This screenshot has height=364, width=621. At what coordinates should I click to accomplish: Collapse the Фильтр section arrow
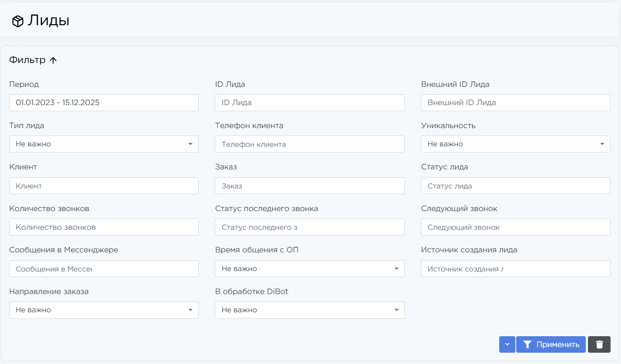(x=53, y=60)
